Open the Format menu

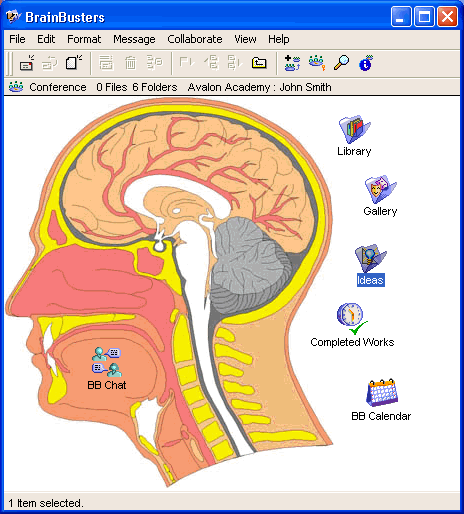(x=84, y=39)
